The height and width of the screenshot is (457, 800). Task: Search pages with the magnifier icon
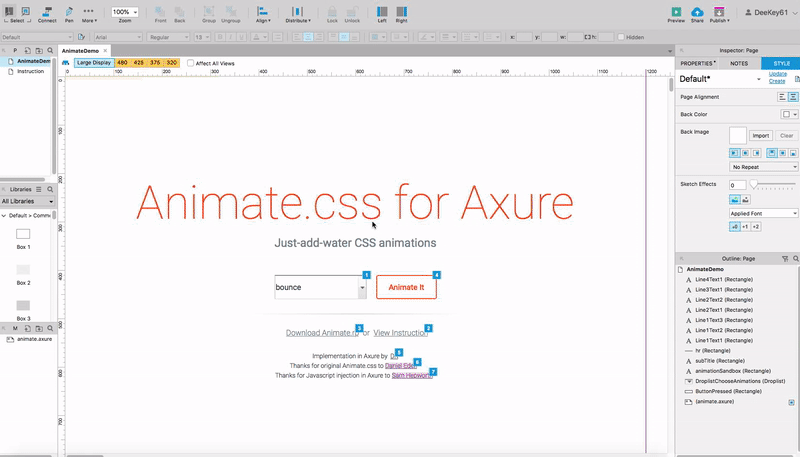tap(50, 50)
